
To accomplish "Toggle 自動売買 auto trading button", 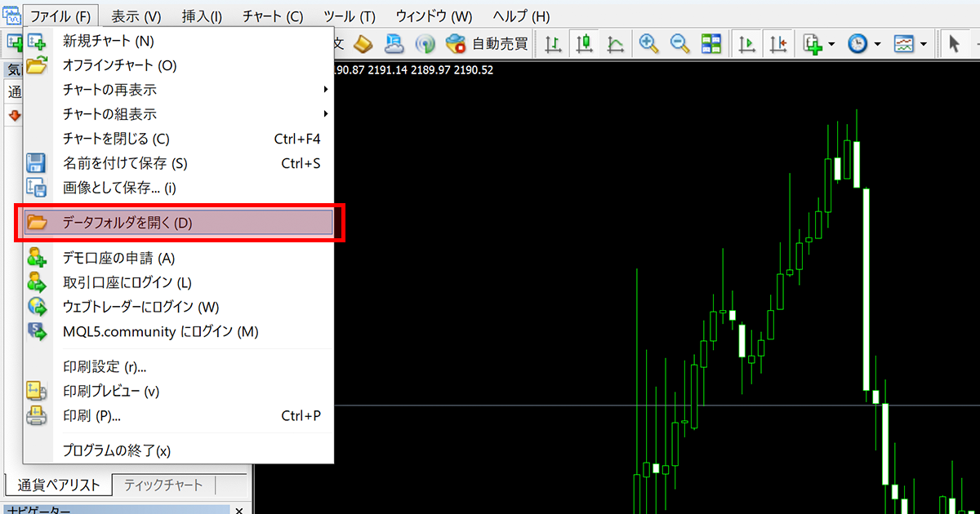I will (487, 44).
